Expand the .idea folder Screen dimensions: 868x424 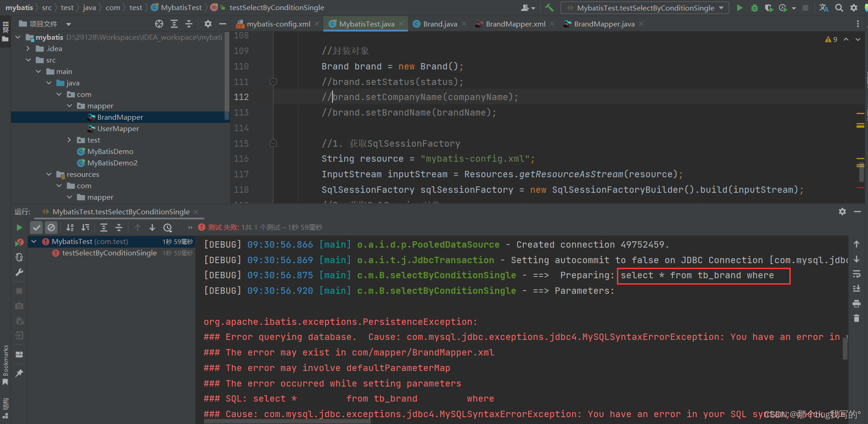(28, 48)
